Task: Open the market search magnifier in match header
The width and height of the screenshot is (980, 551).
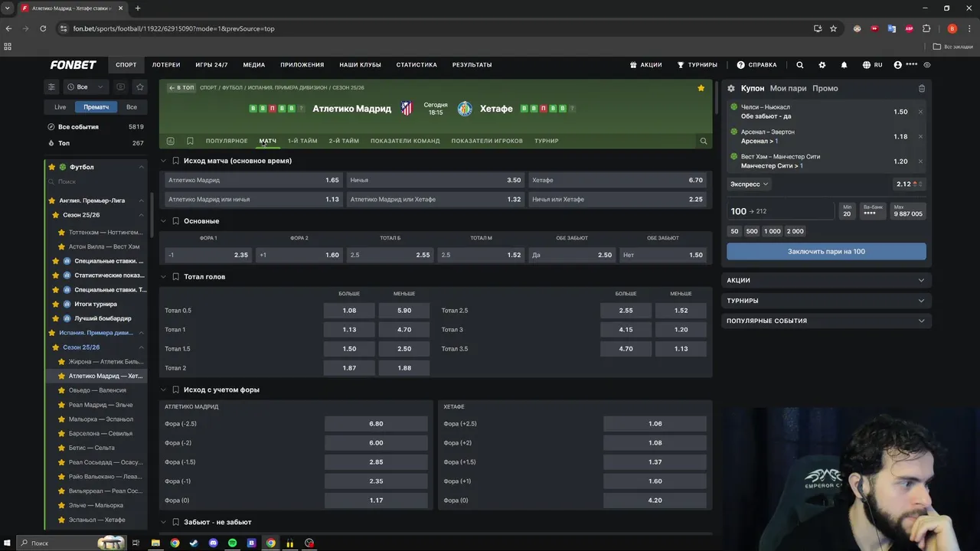Action: [x=703, y=141]
